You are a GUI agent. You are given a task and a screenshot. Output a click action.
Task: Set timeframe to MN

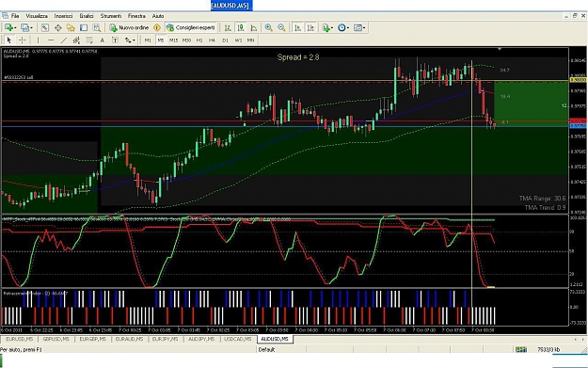(250, 40)
